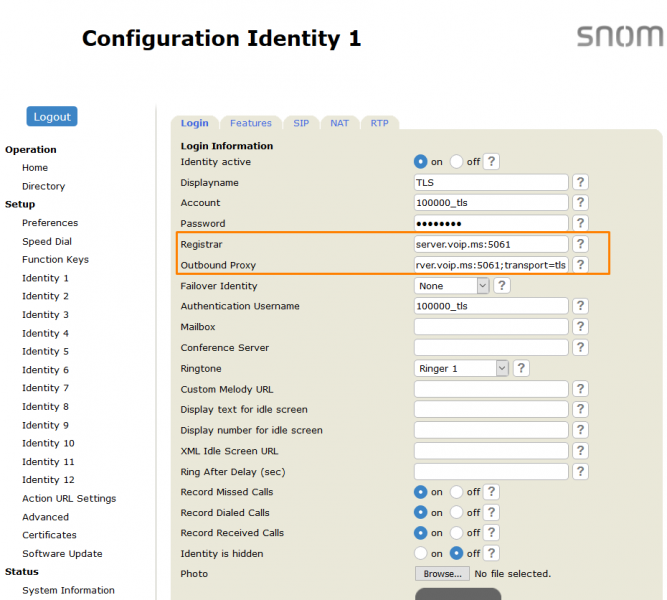
Task: Open Certificates page
Action: [49, 535]
